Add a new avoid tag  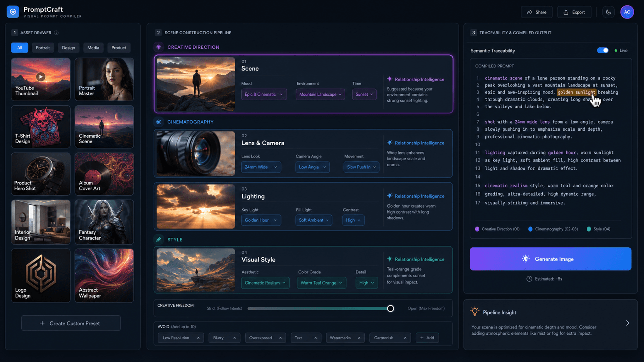pyautogui.click(x=427, y=338)
